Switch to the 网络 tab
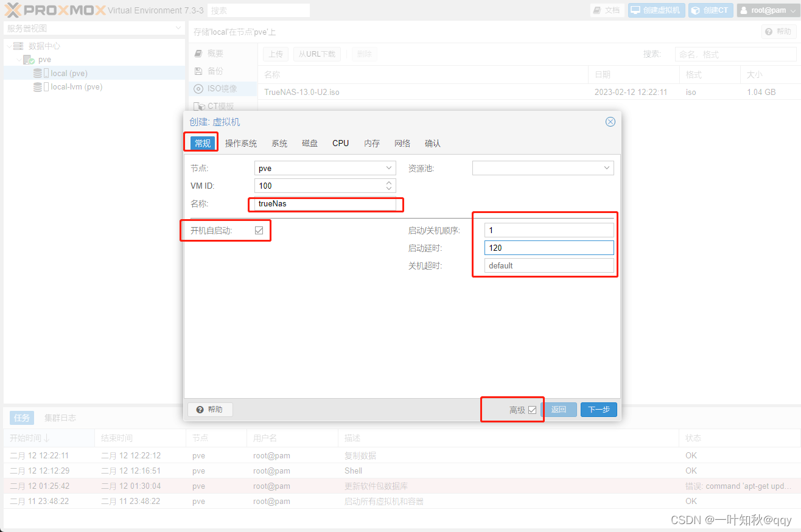 click(x=402, y=143)
